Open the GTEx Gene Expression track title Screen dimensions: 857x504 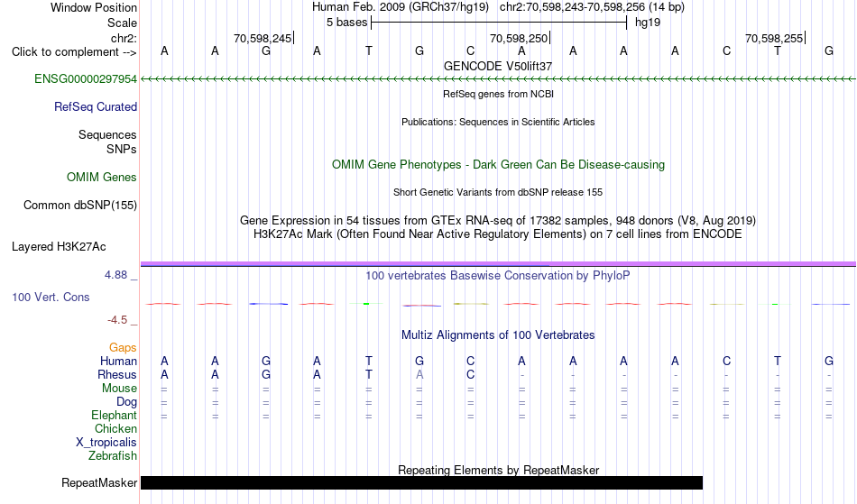(498, 220)
